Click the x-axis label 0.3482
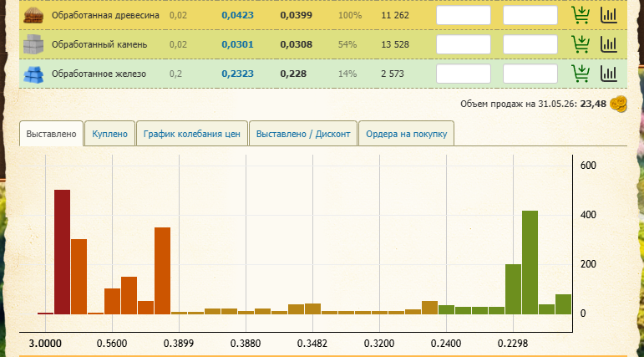Screen dimensions: 644x357 312,344
